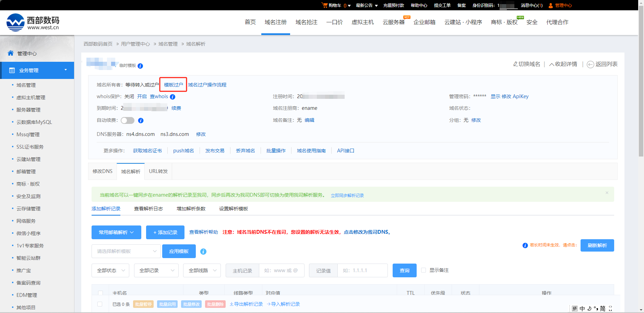This screenshot has width=644, height=313.
Task: Click info icon next to 查whois
Action: pos(172,97)
